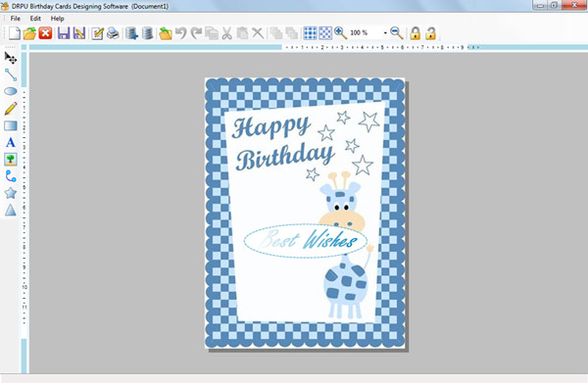Click the first grayed layer ordering icon
Screen dimensions: 588x383
pyautogui.click(x=276, y=33)
